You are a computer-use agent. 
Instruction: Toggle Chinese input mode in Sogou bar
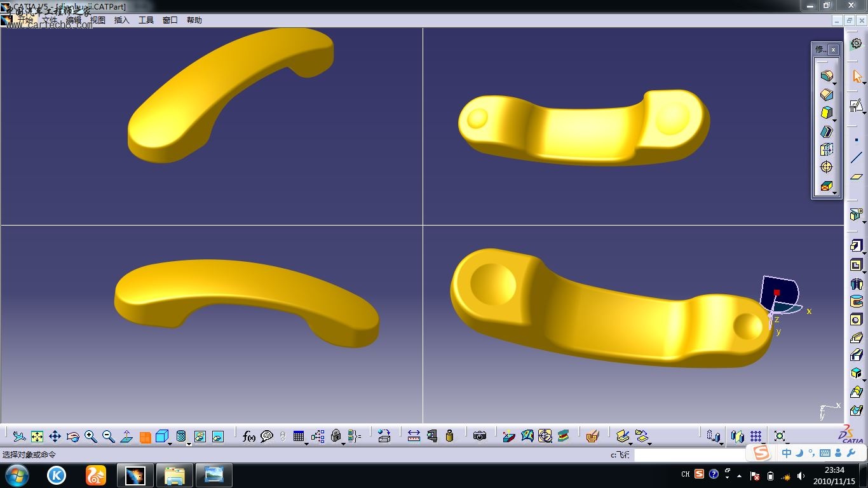coord(787,453)
